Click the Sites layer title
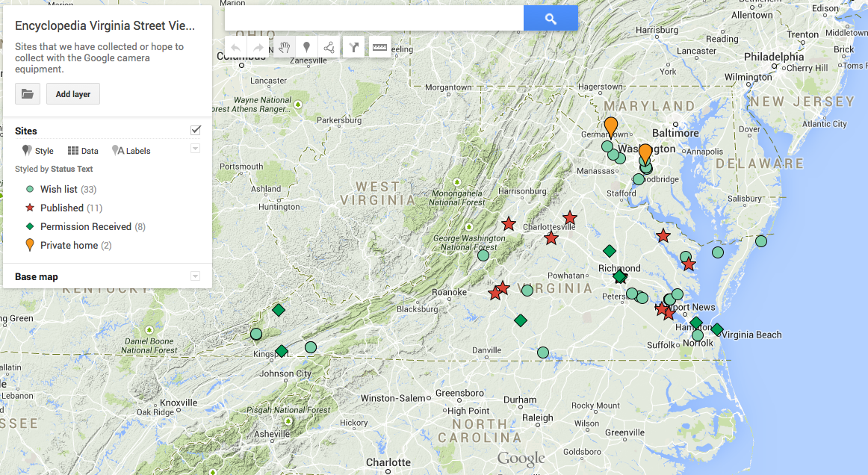868x475 pixels. click(x=26, y=131)
